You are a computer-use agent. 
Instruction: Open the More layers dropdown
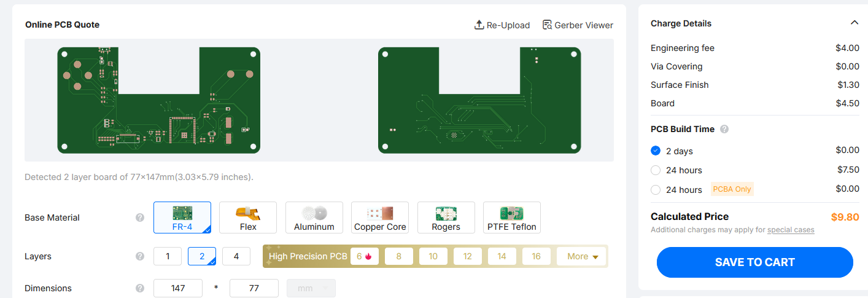[x=581, y=256]
